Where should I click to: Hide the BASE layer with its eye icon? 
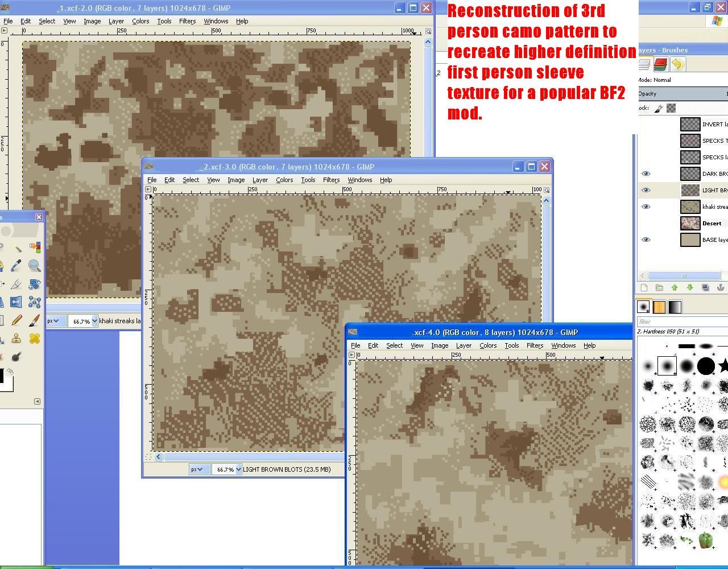tap(646, 240)
